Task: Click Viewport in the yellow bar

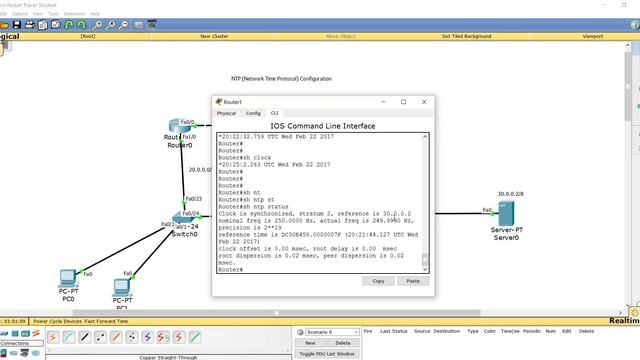Action: (593, 36)
